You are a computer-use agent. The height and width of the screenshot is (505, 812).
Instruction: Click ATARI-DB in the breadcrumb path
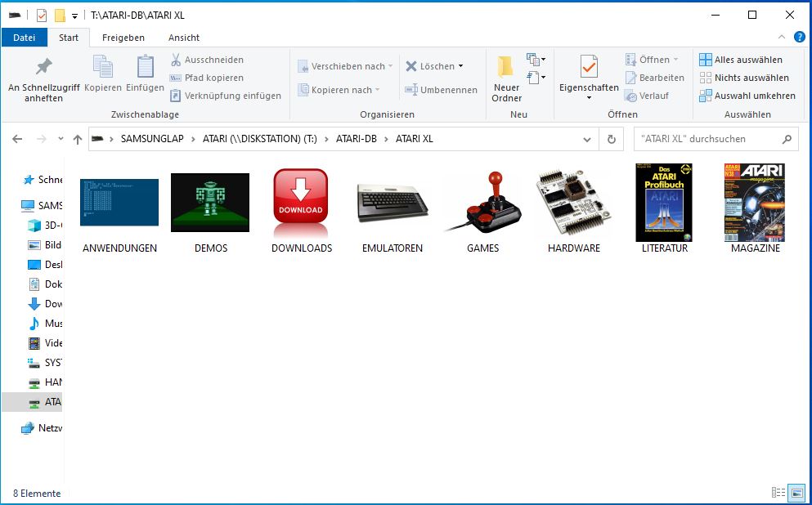coord(357,139)
